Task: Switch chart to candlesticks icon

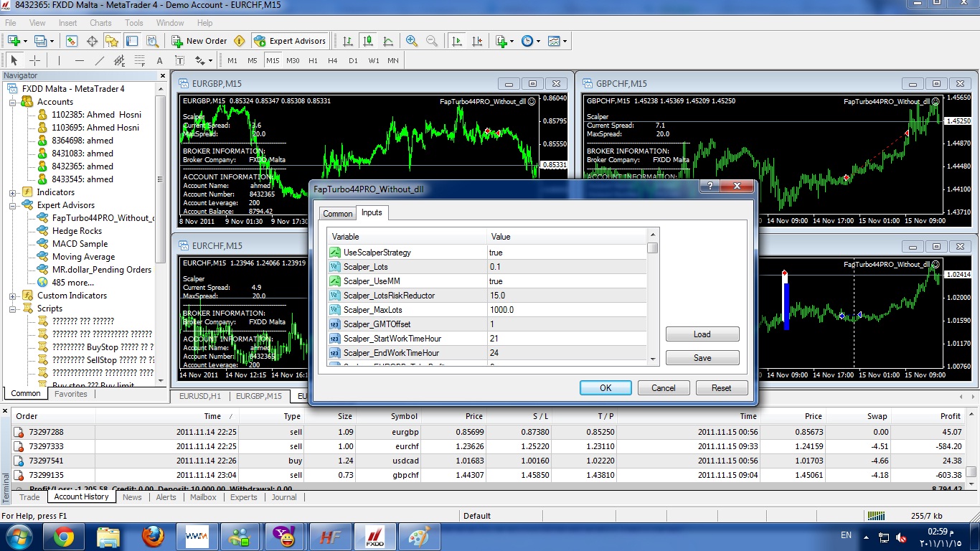Action: point(368,41)
